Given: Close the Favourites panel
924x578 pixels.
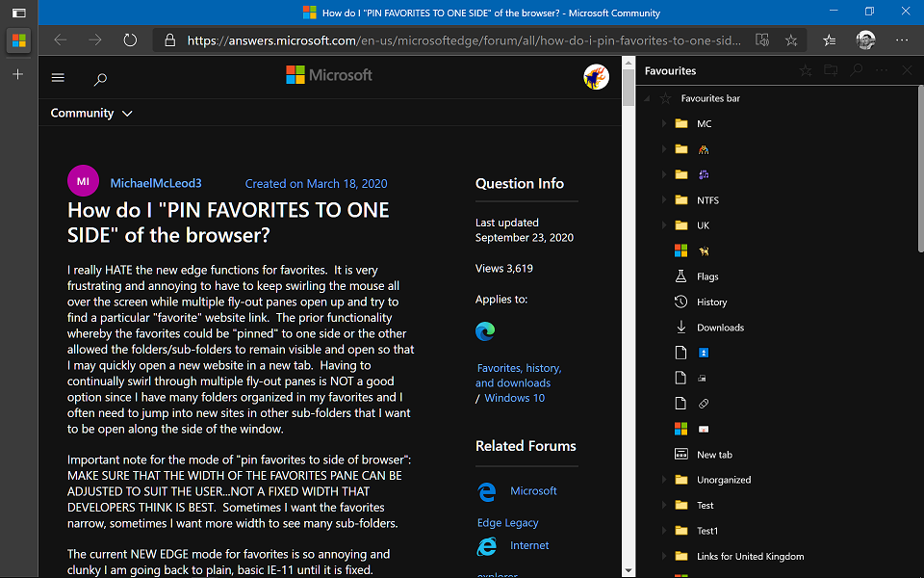Looking at the screenshot, I should click(906, 70).
